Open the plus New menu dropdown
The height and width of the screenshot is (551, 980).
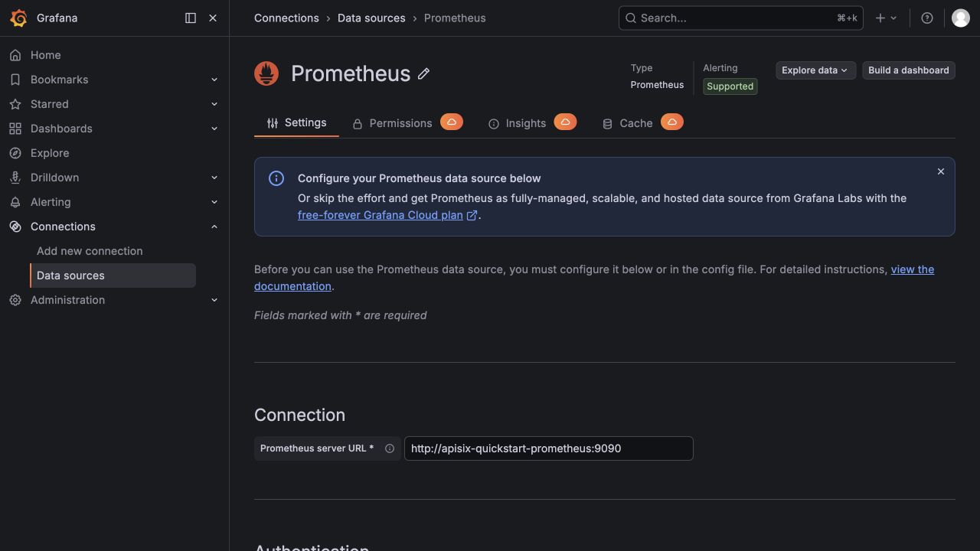[x=886, y=18]
